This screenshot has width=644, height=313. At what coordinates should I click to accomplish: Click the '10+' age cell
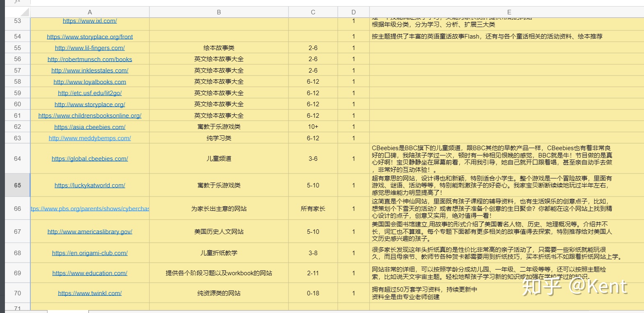313,127
